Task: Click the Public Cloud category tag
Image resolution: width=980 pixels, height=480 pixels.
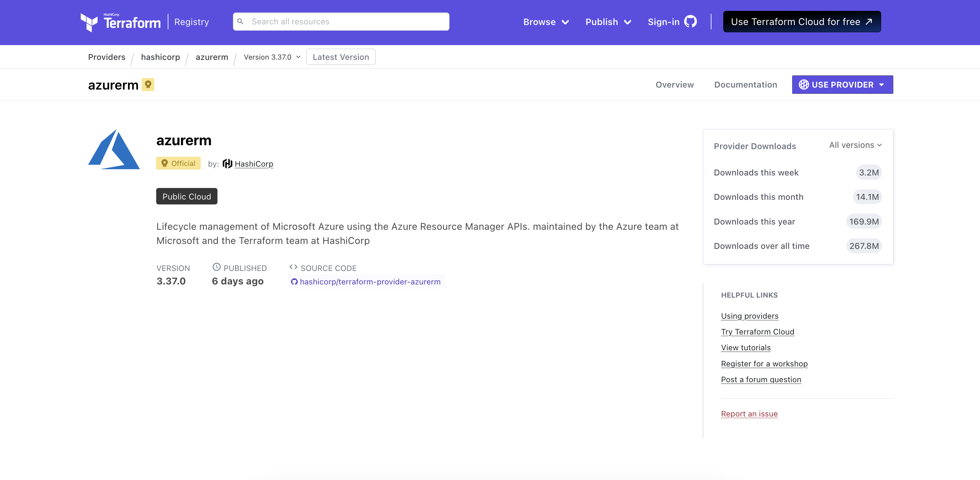Action: coord(187,197)
